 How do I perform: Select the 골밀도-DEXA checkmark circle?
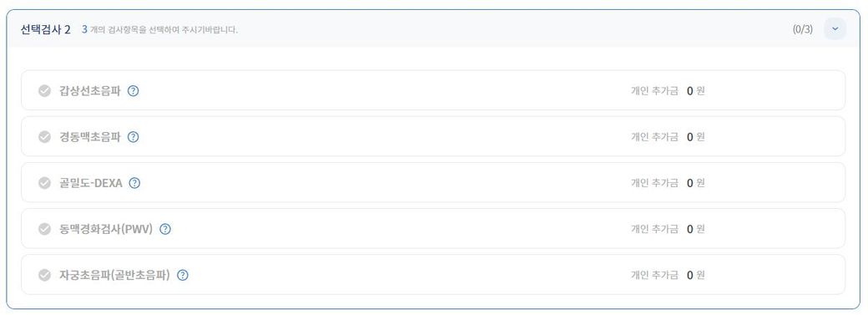click(45, 183)
